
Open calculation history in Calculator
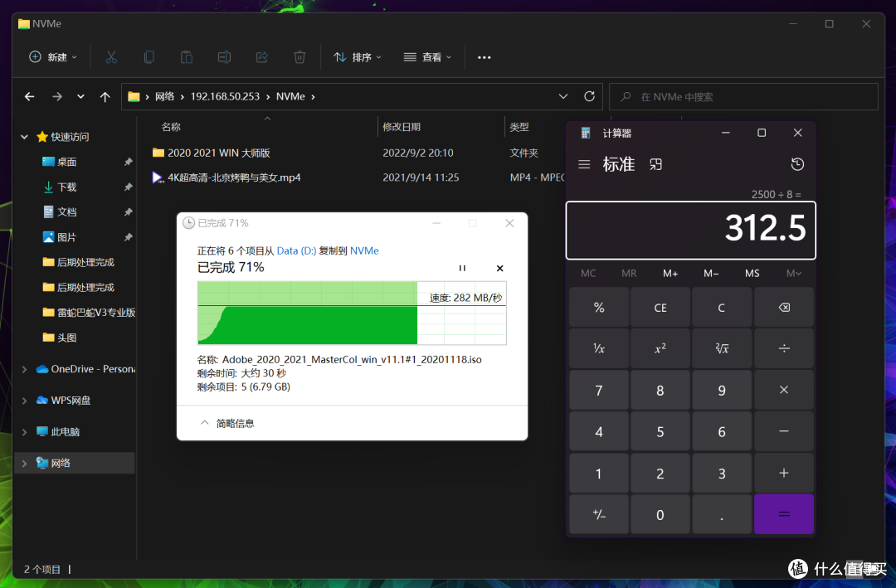tap(797, 164)
